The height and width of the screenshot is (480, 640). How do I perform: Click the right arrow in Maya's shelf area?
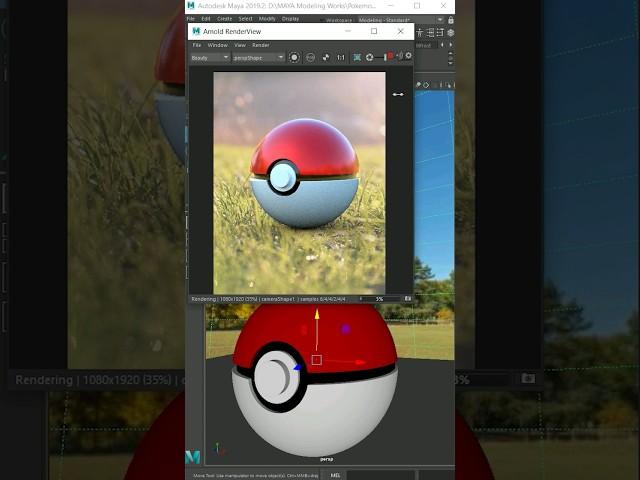451,45
